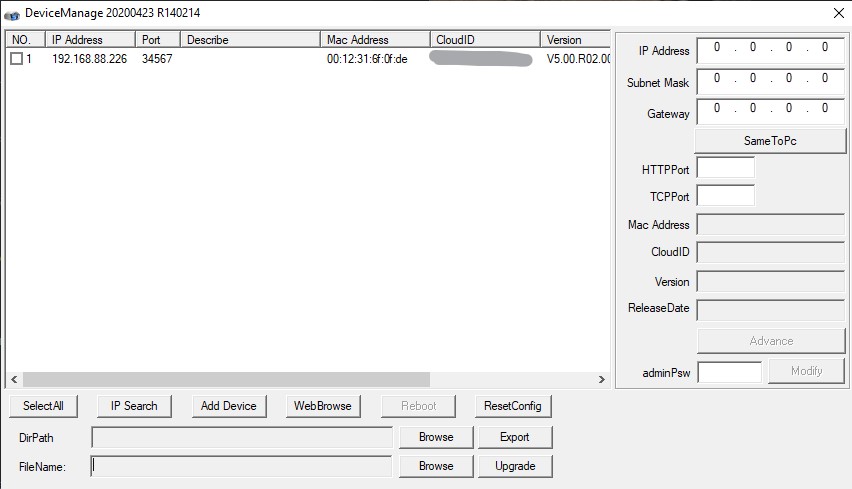Screen dimensions: 852x489
Task: Close the DeviceManage window
Action: (838, 12)
